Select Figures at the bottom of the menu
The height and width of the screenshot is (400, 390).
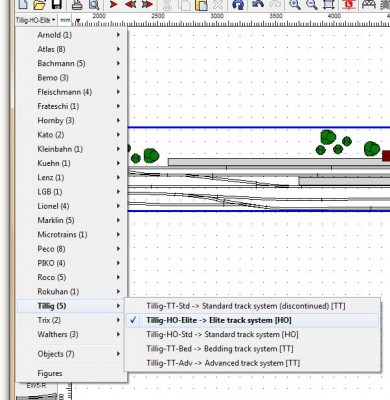point(72,373)
